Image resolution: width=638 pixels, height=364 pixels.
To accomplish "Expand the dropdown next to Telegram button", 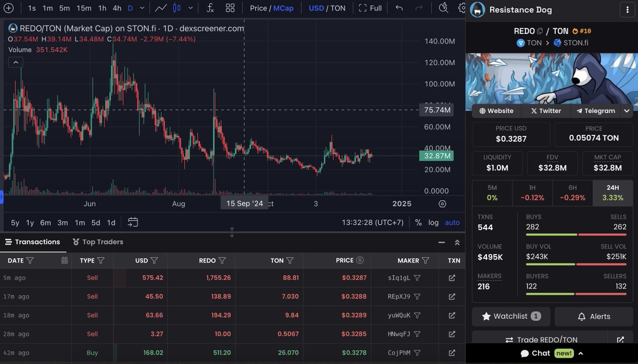I will tap(626, 111).
